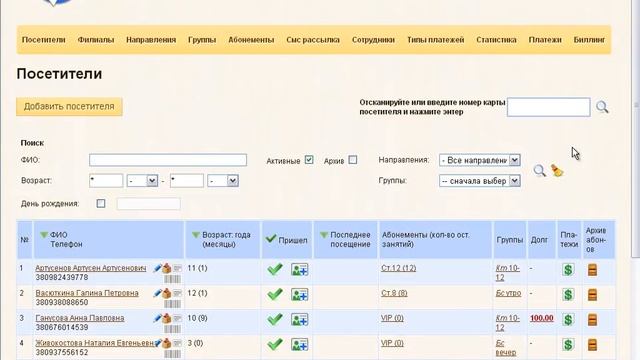Open the Смс рассылка menu item
The width and height of the screenshot is (640, 360).
click(x=313, y=40)
